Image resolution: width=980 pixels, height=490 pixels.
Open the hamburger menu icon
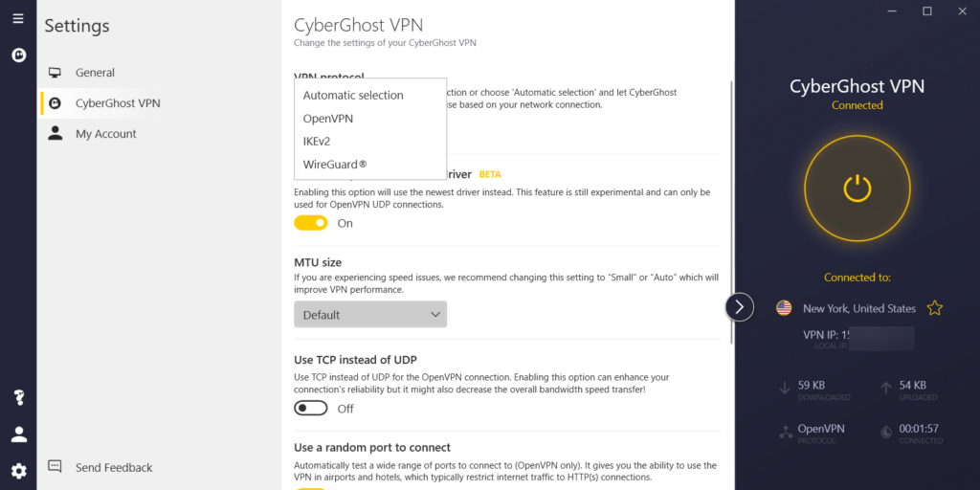(x=18, y=18)
